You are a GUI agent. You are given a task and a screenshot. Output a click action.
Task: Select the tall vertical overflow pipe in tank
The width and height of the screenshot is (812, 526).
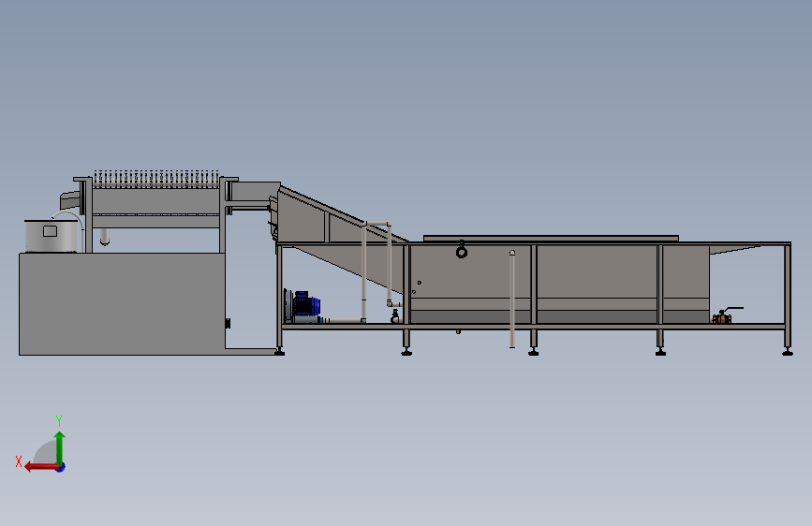pyautogui.click(x=512, y=299)
